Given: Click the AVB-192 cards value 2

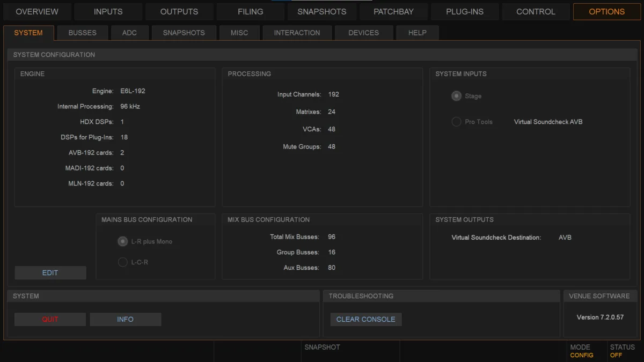Looking at the screenshot, I should coord(122,153).
